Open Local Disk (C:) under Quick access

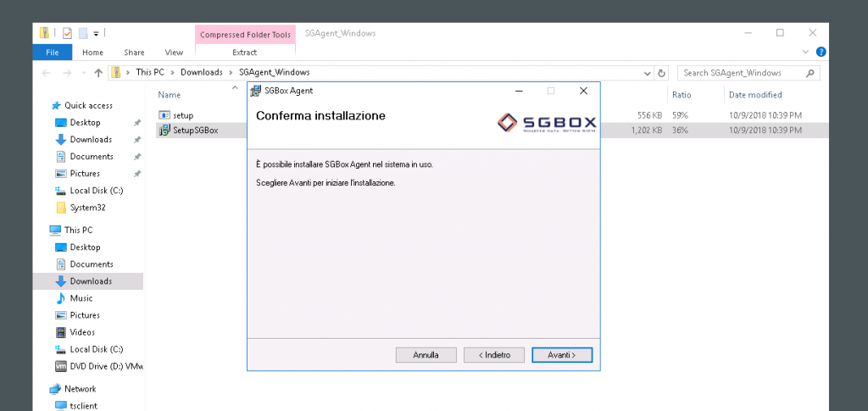[x=97, y=191]
